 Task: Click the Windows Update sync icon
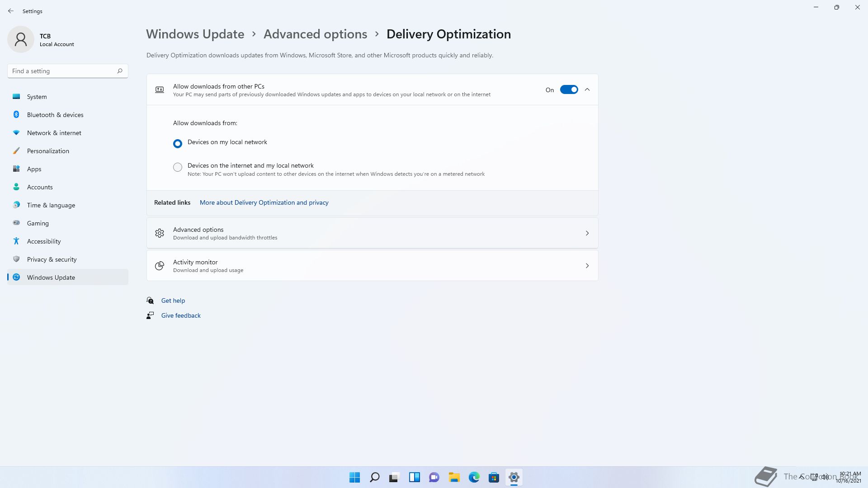pos(16,277)
